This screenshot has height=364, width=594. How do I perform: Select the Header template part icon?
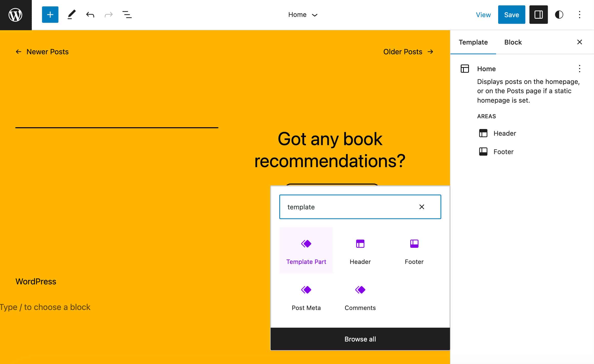(360, 243)
